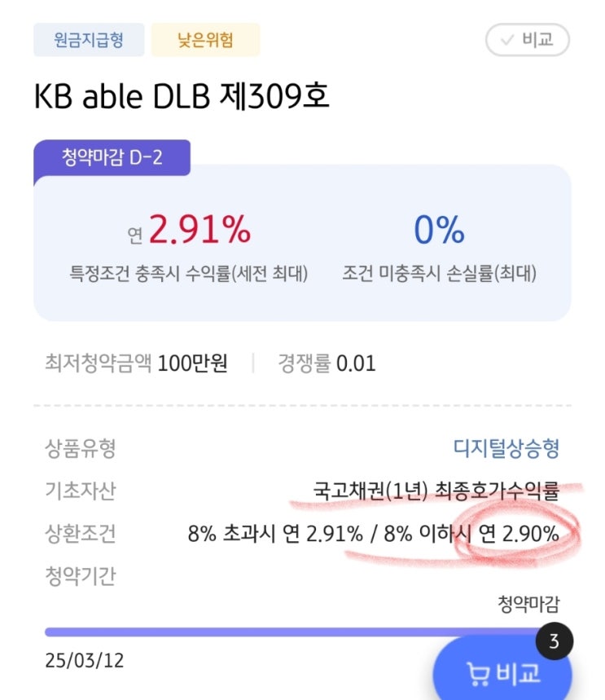Click the checkmark icon inside 비교 pill
This screenshot has width=605, height=700.
coord(507,39)
